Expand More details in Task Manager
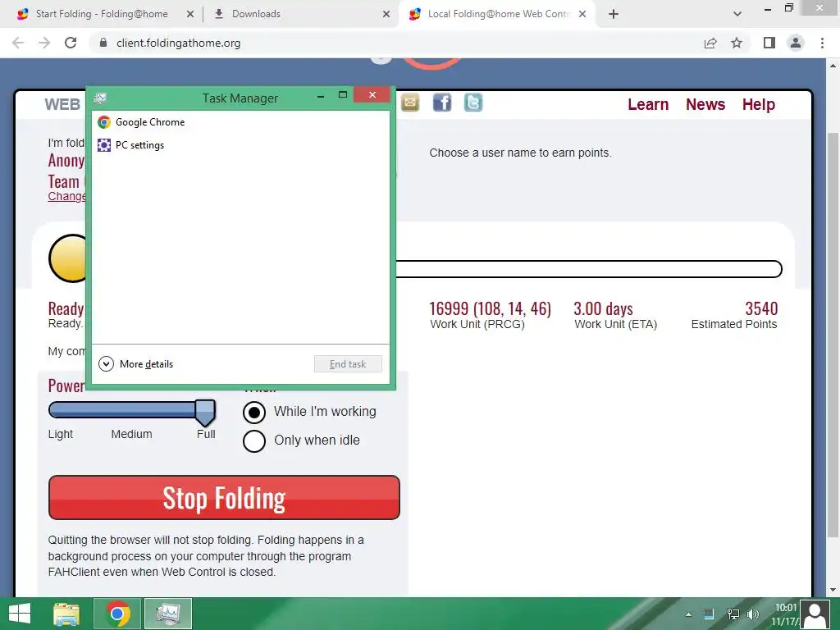Image resolution: width=840 pixels, height=630 pixels. click(136, 364)
